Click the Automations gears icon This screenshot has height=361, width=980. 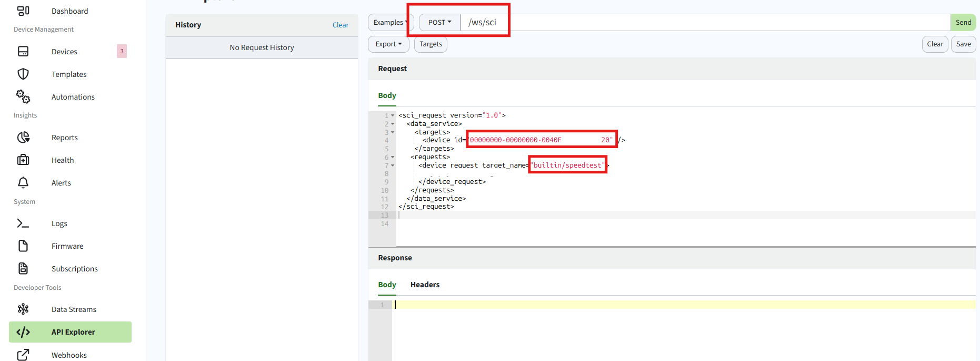(23, 97)
